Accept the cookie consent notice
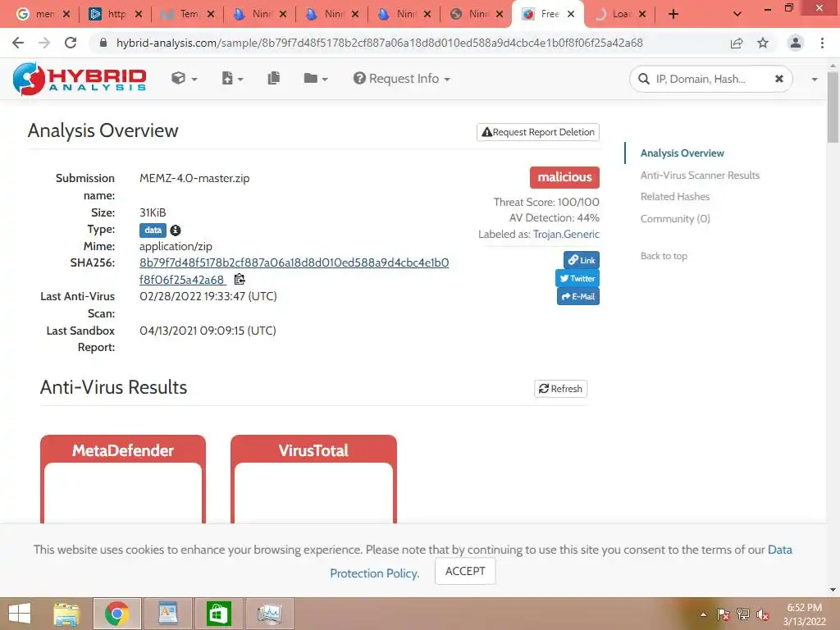Screen dimensions: 840x630 click(x=465, y=571)
